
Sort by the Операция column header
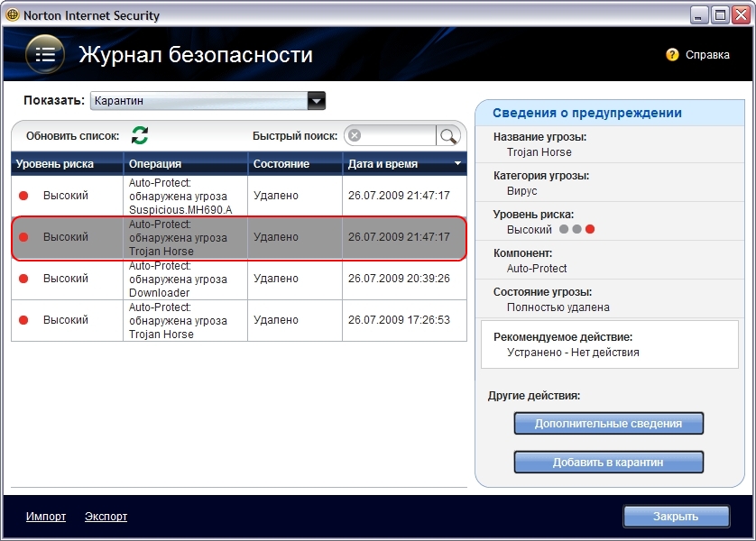[186, 164]
